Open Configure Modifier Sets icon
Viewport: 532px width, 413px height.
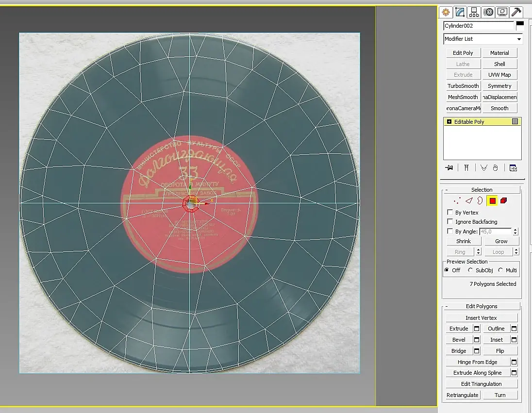pyautogui.click(x=513, y=168)
